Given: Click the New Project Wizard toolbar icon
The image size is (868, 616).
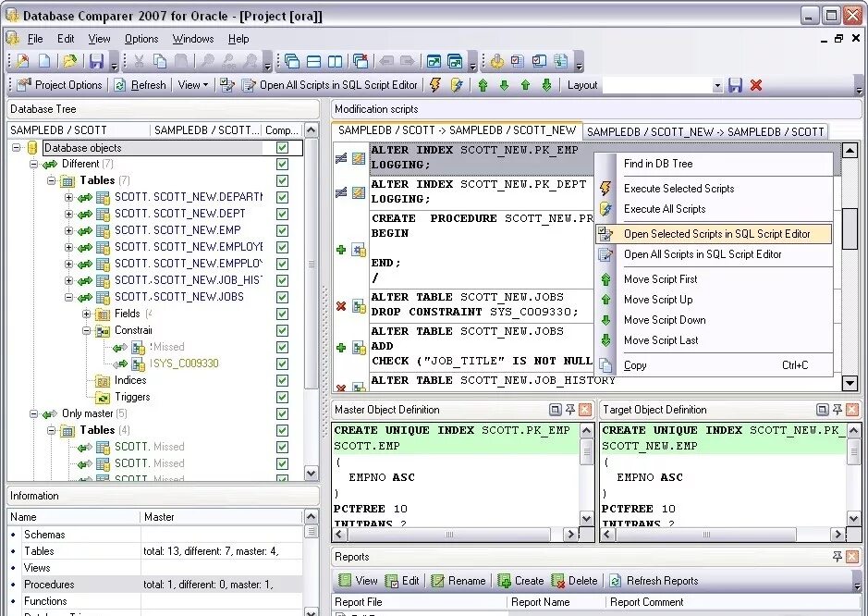Looking at the screenshot, I should click(x=23, y=61).
